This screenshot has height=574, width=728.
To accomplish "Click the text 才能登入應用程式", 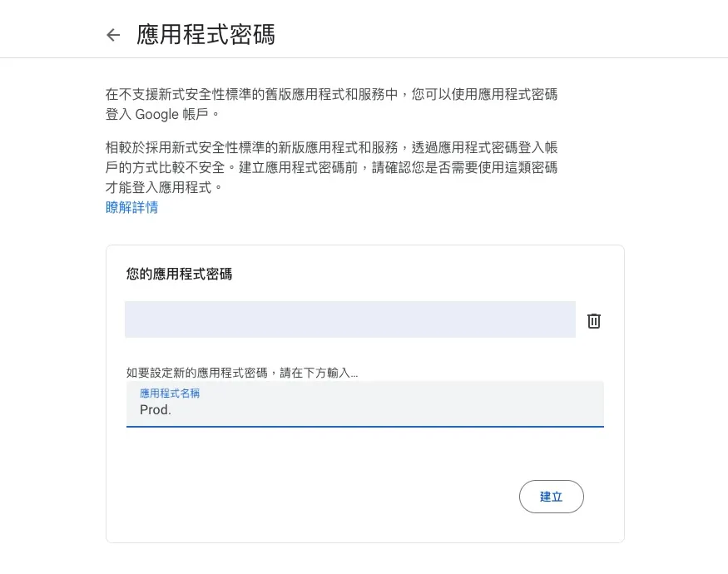I will coord(158,187).
